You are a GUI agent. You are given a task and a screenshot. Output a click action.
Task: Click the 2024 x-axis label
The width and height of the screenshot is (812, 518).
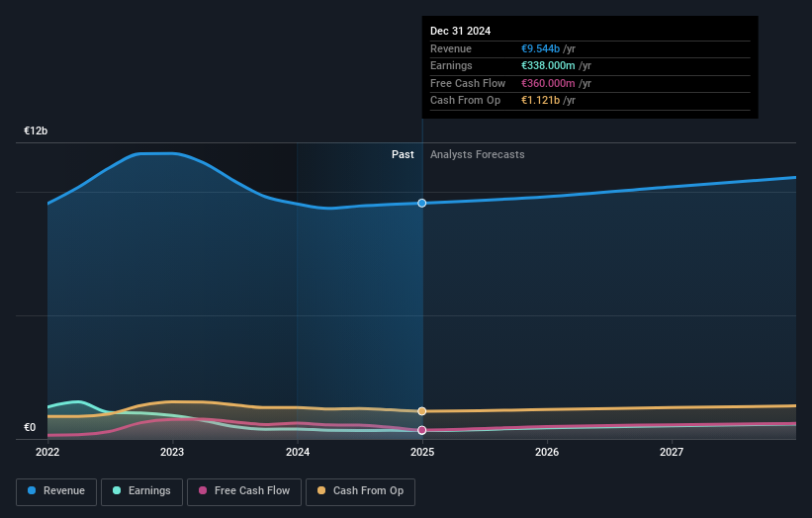(298, 452)
